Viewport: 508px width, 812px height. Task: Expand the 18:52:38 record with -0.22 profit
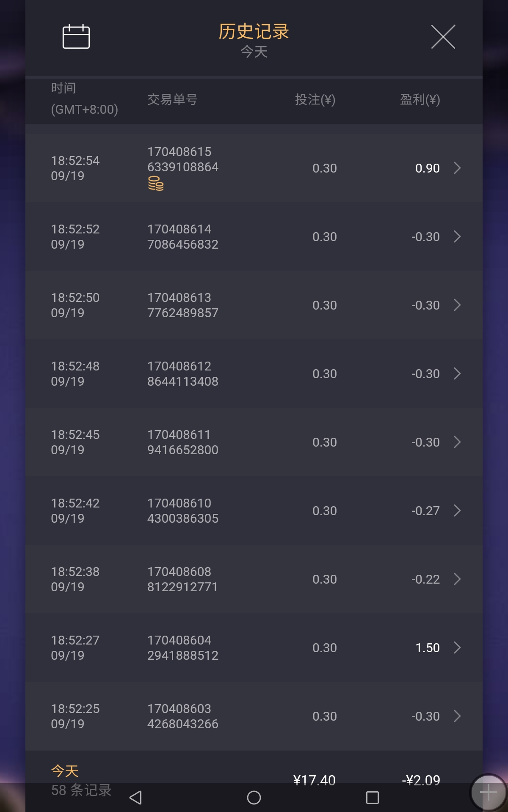[x=457, y=579]
